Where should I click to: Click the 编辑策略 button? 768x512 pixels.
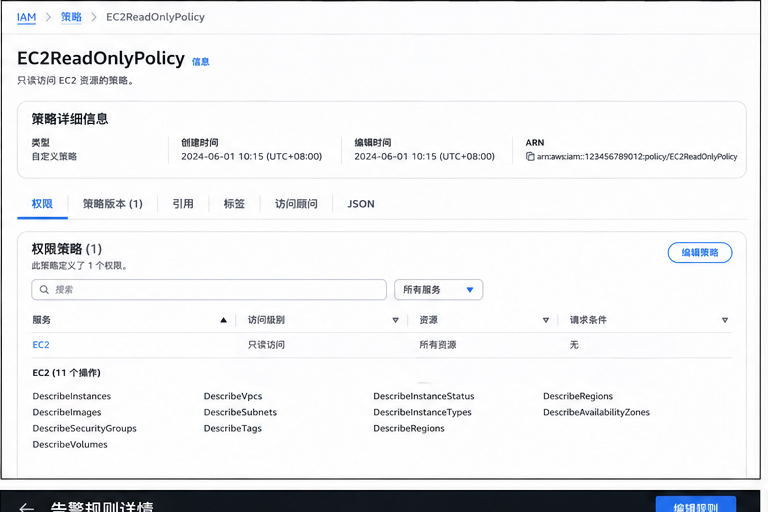(700, 252)
